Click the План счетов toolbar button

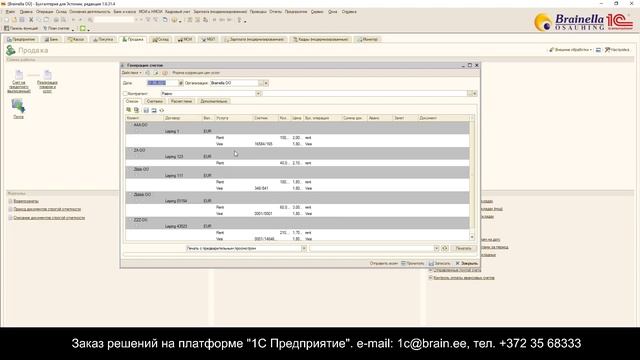click(56, 29)
